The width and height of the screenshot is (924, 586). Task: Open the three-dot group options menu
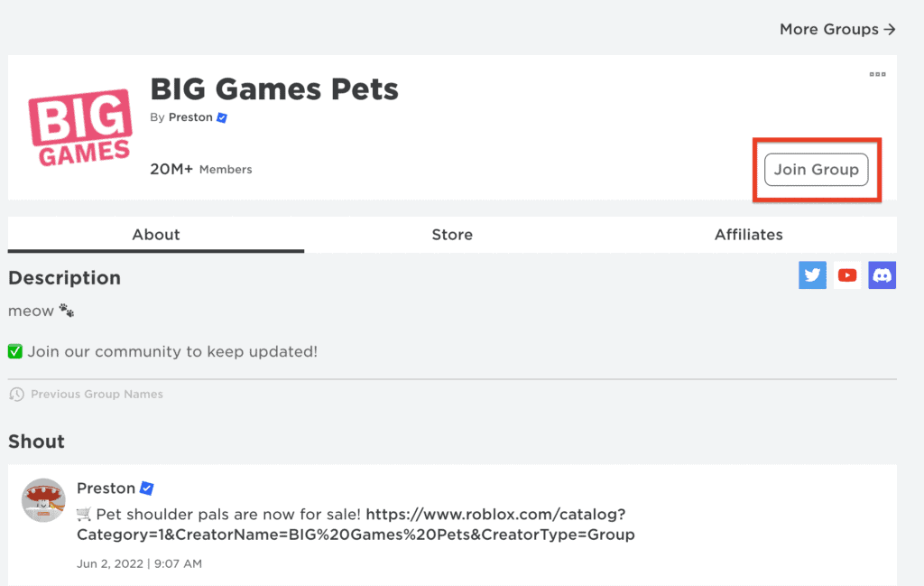(877, 74)
